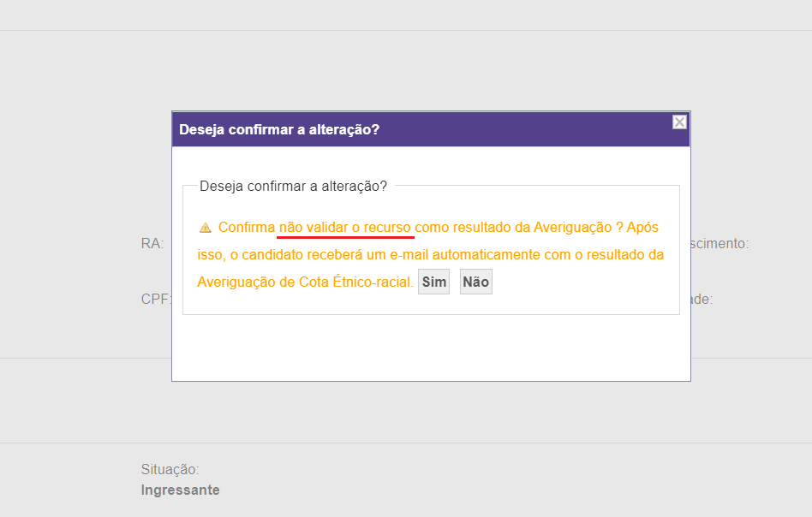The width and height of the screenshot is (812, 517).
Task: Click the fieldset legend 'Deseja confirmar a alteração?'
Action: click(x=293, y=186)
